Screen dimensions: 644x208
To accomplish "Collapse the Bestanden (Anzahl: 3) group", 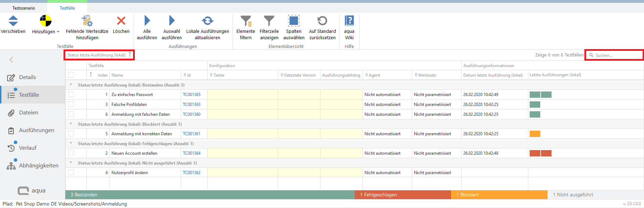I will [71, 85].
